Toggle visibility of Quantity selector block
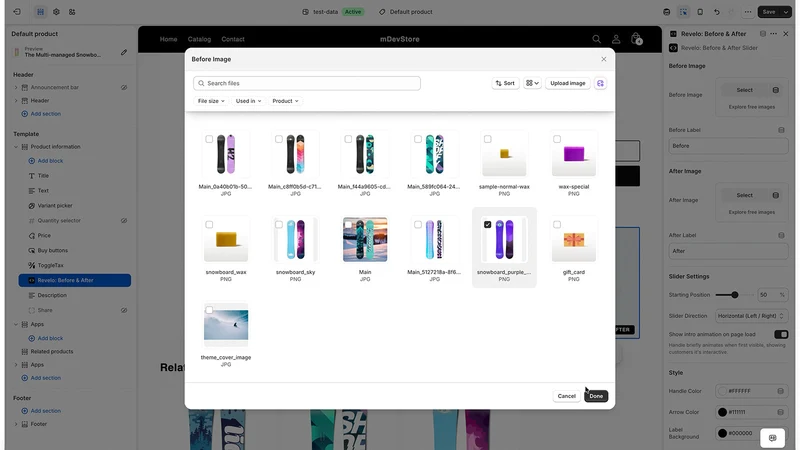The height and width of the screenshot is (450, 800). 124,220
